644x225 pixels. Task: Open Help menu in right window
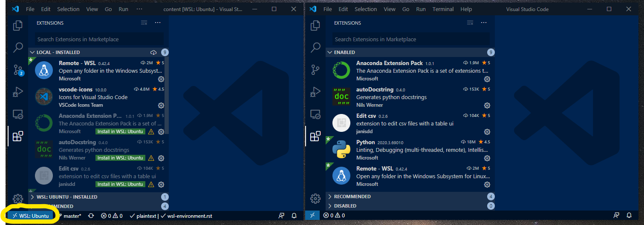click(466, 9)
